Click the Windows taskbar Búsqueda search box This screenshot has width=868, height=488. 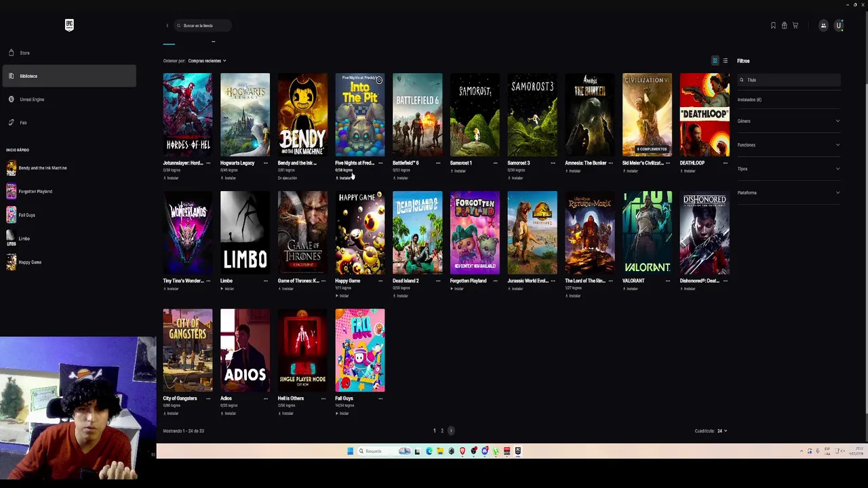(x=384, y=451)
